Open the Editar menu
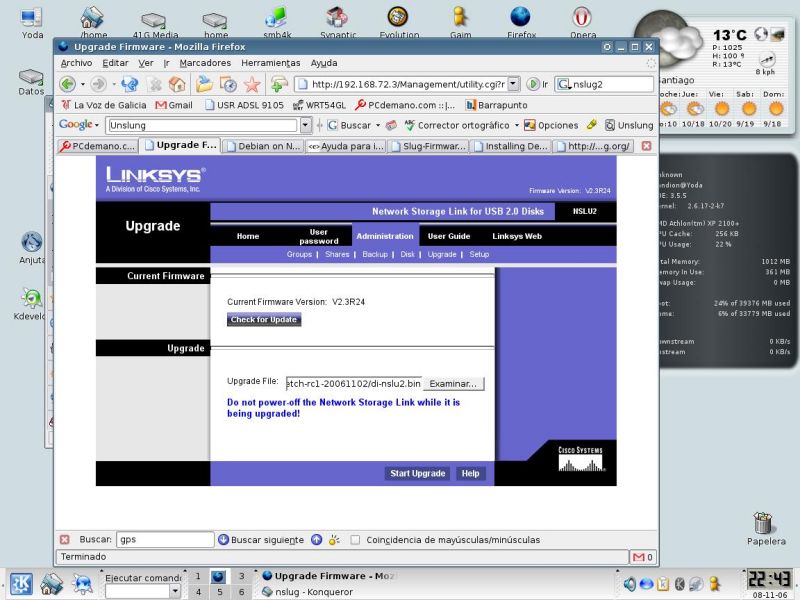The height and width of the screenshot is (600, 800). [115, 63]
